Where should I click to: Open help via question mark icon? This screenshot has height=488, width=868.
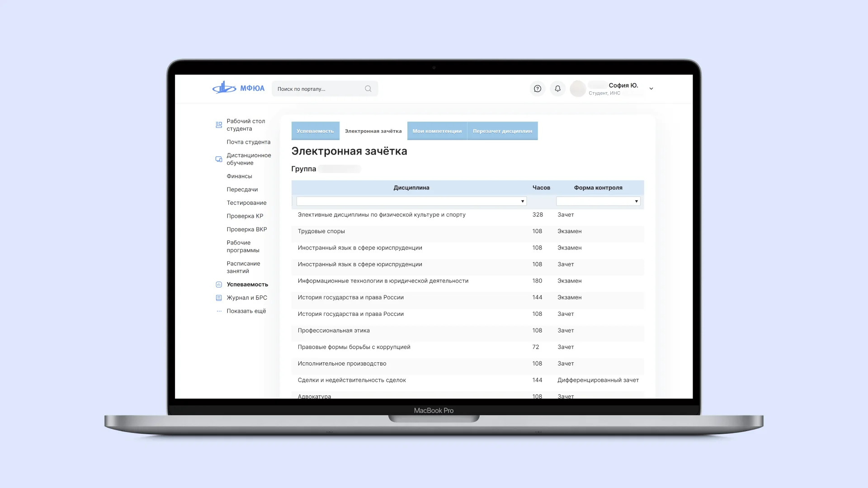538,89
